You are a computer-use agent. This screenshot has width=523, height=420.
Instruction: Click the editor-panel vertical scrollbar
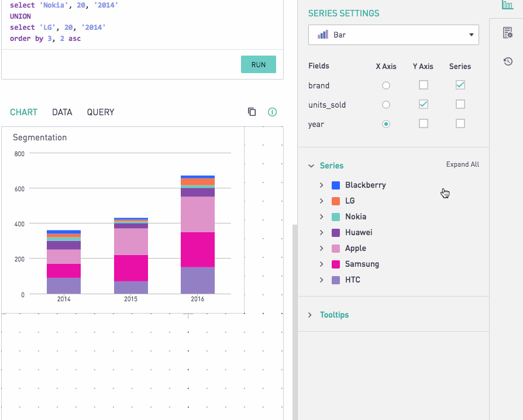pos(295,322)
